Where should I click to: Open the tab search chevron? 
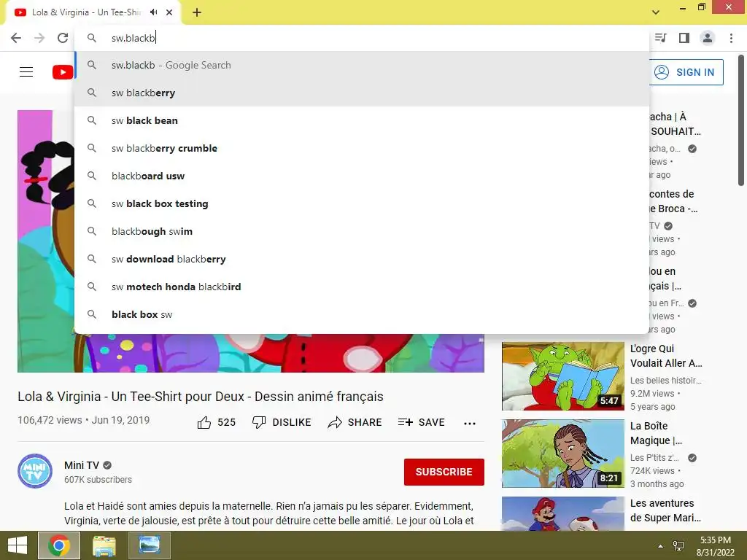656,12
